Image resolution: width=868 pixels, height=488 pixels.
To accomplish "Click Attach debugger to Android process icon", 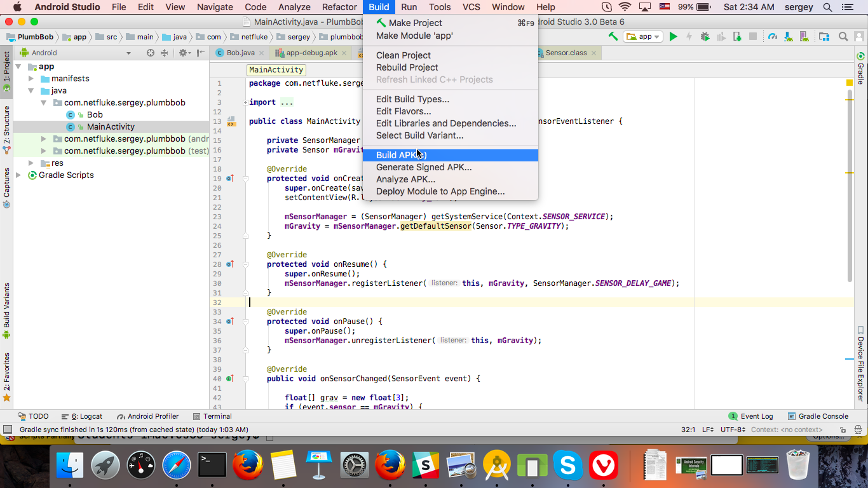I will pyautogui.click(x=737, y=36).
